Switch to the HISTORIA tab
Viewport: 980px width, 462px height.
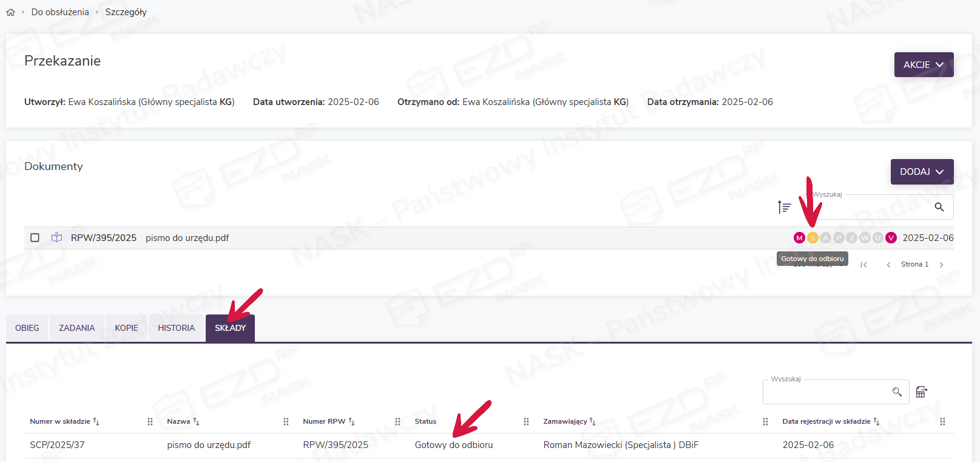coord(176,328)
